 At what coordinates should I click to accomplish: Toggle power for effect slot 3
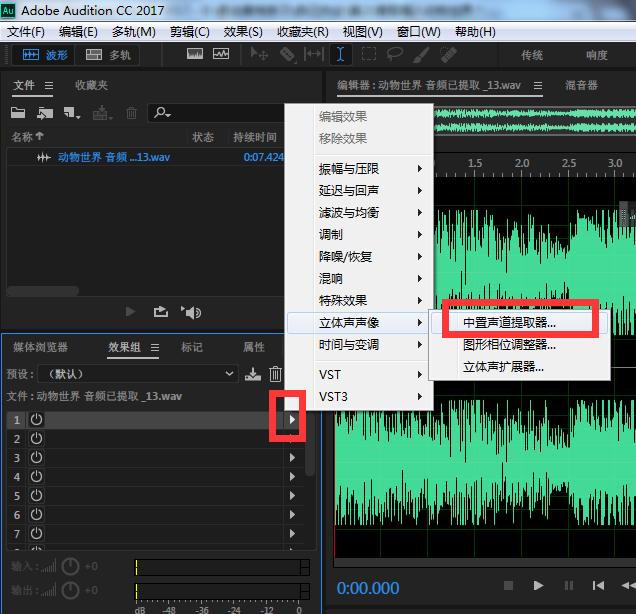tap(36, 457)
